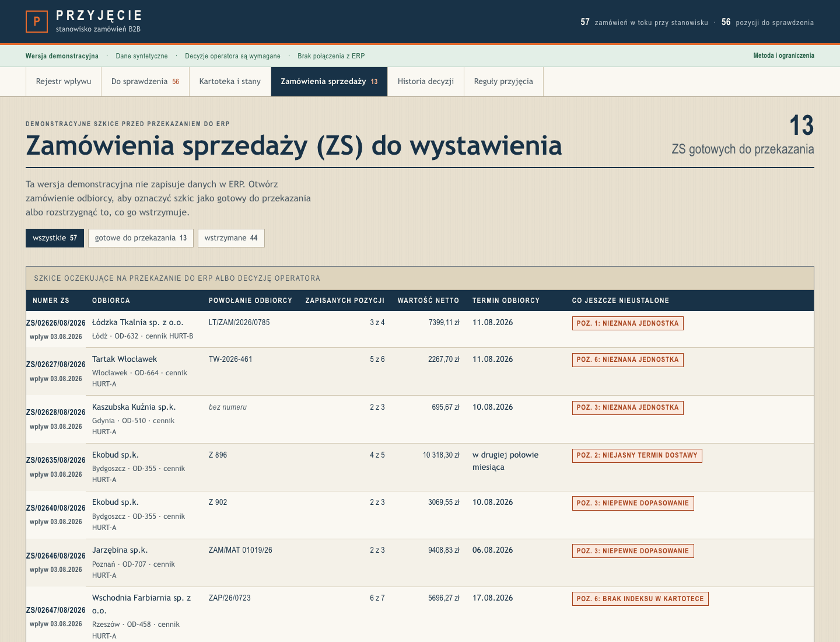Click net value 10 318,30 zł

click(441, 455)
